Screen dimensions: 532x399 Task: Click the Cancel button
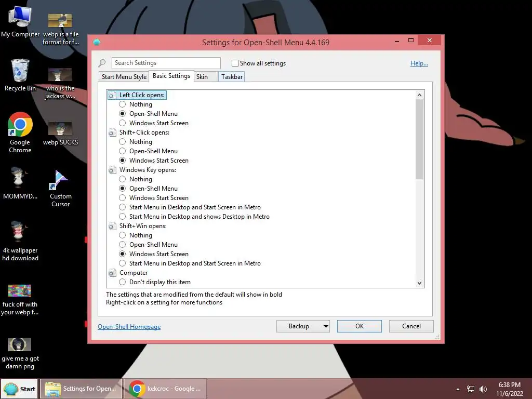tap(411, 326)
